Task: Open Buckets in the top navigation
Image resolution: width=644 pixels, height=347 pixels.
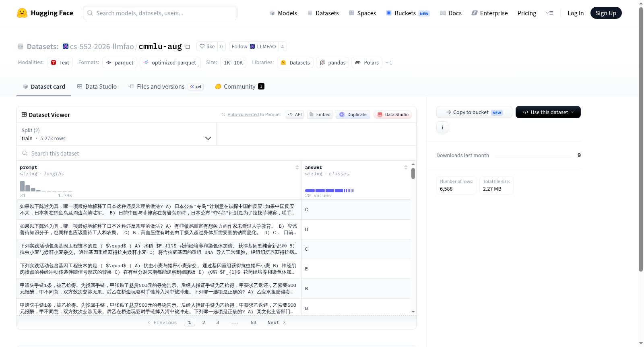Action: point(408,13)
